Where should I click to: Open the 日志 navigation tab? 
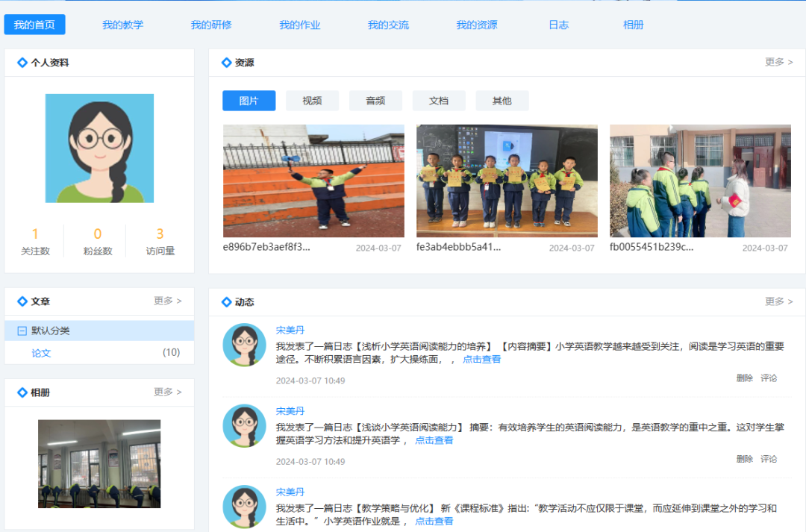pos(558,25)
